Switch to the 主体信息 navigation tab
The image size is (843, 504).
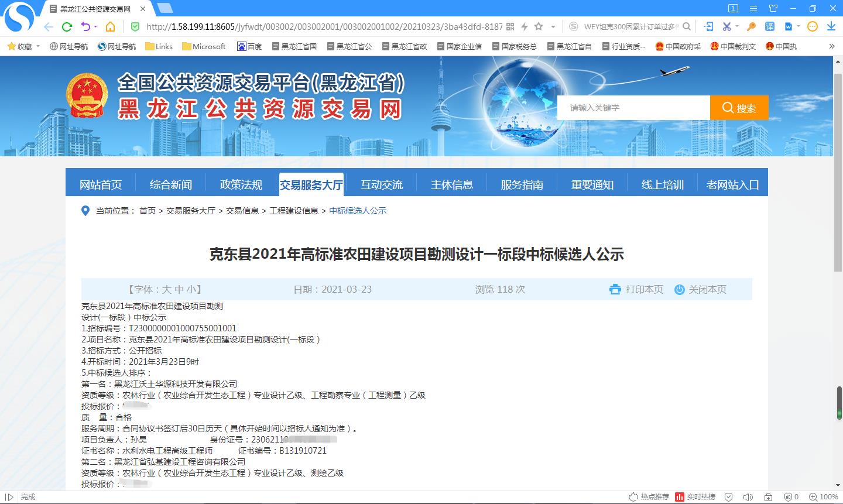[x=451, y=184]
